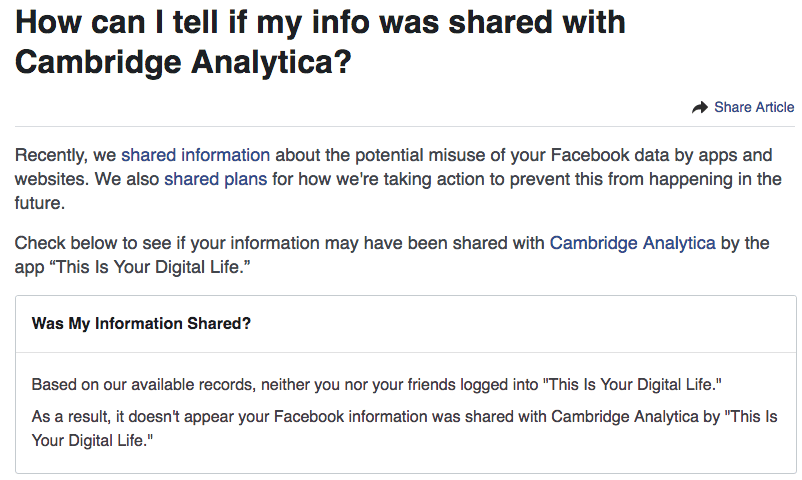The image size is (802, 480).
Task: Click the "Based on our available records" sentence
Action: [130, 384]
